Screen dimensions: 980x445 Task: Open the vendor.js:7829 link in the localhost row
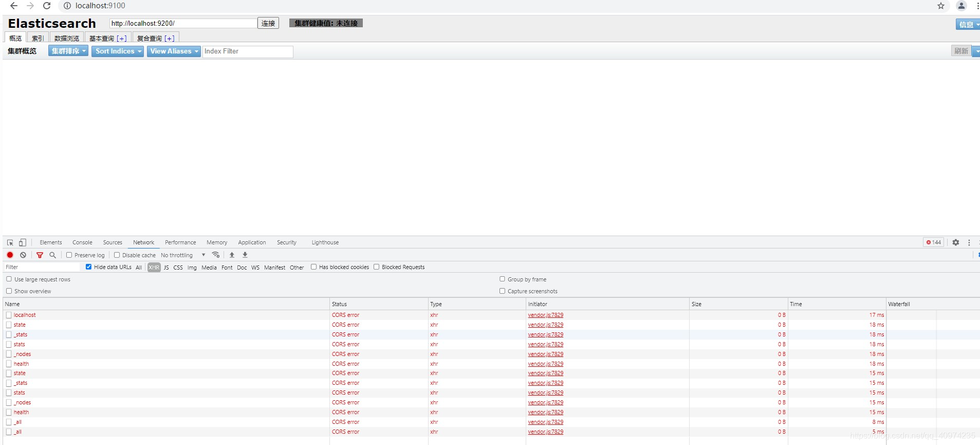point(546,315)
